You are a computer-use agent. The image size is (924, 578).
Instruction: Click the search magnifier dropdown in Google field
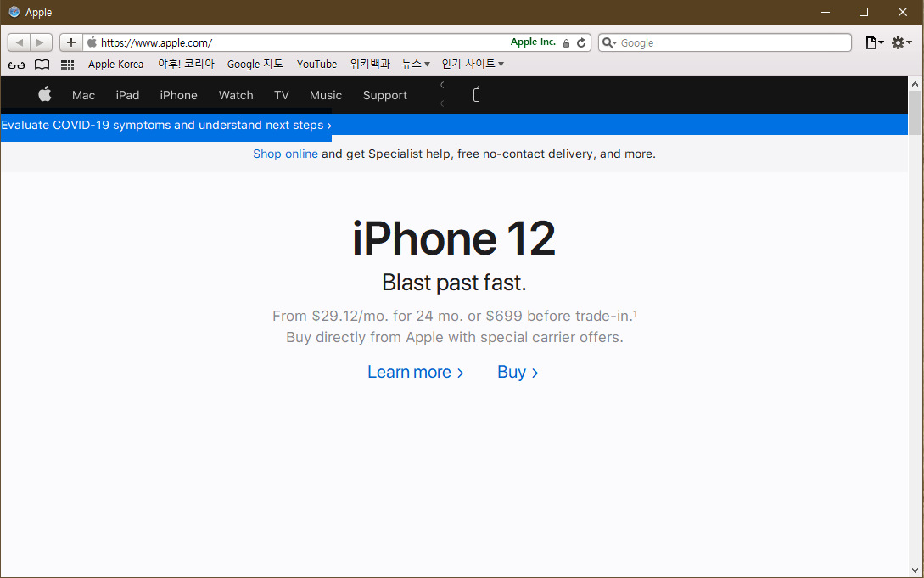609,42
